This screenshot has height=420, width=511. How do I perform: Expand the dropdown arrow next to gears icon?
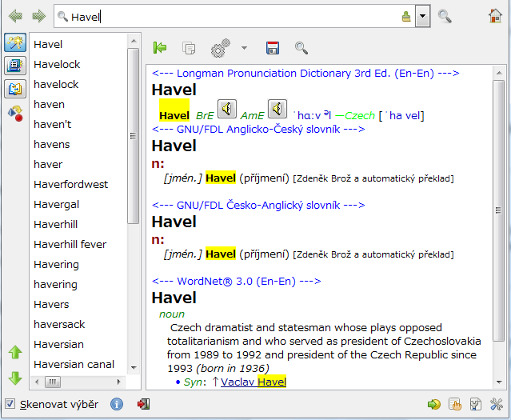[244, 48]
